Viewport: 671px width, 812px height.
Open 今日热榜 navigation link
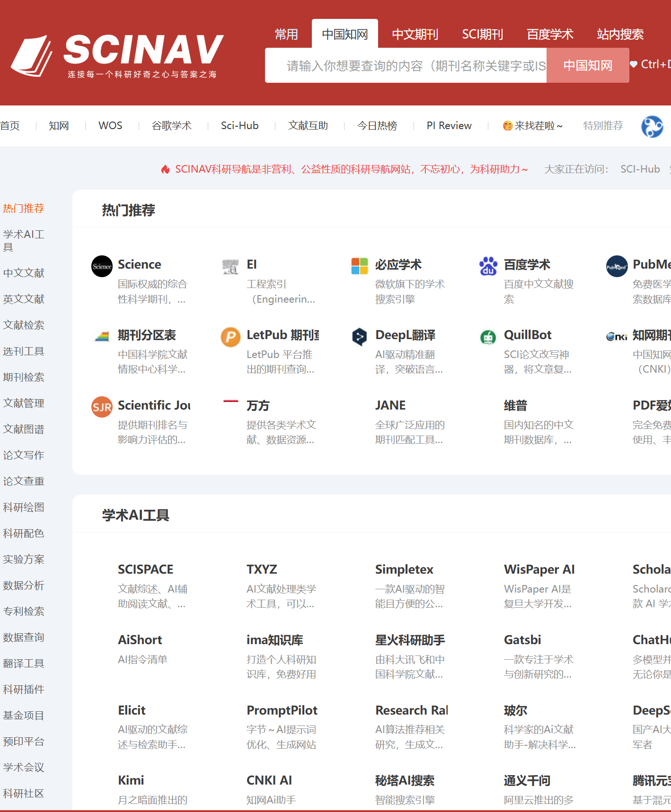click(x=377, y=126)
